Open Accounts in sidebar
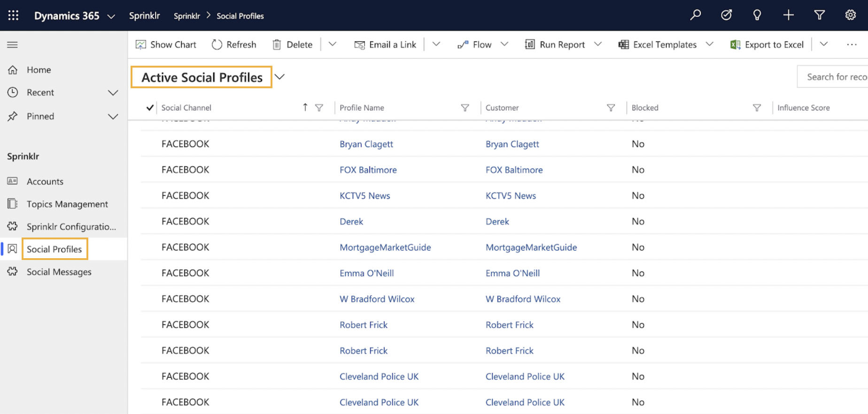Image resolution: width=868 pixels, height=414 pixels. pyautogui.click(x=45, y=181)
